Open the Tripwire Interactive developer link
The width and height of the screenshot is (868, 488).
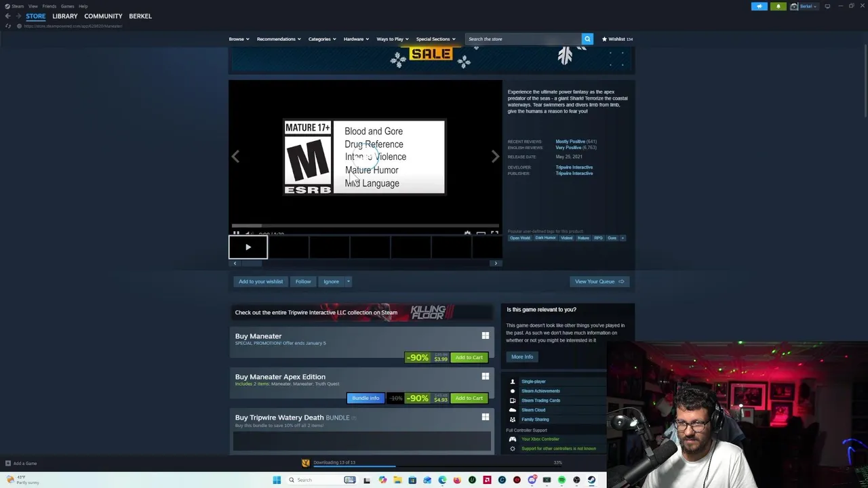(x=574, y=167)
